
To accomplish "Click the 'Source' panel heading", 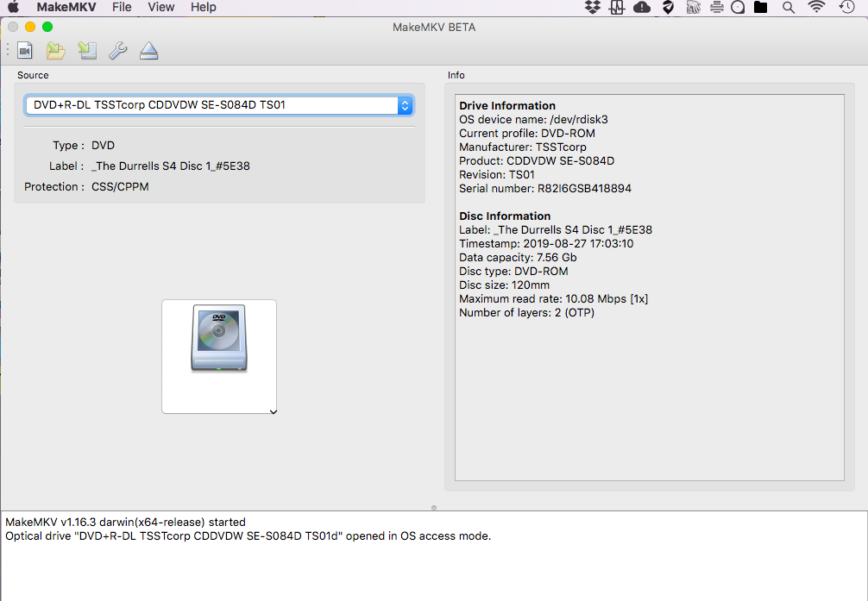I will [33, 75].
